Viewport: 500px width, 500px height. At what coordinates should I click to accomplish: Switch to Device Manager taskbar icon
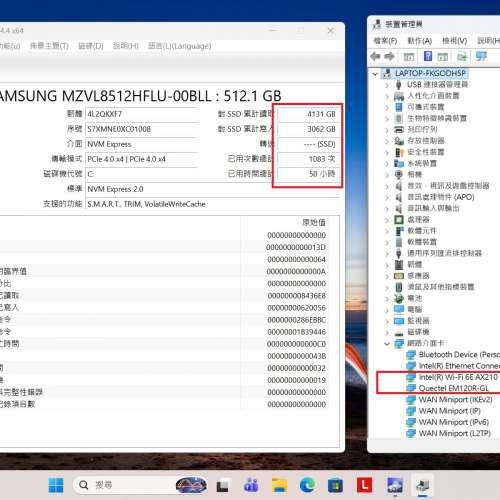click(x=423, y=485)
